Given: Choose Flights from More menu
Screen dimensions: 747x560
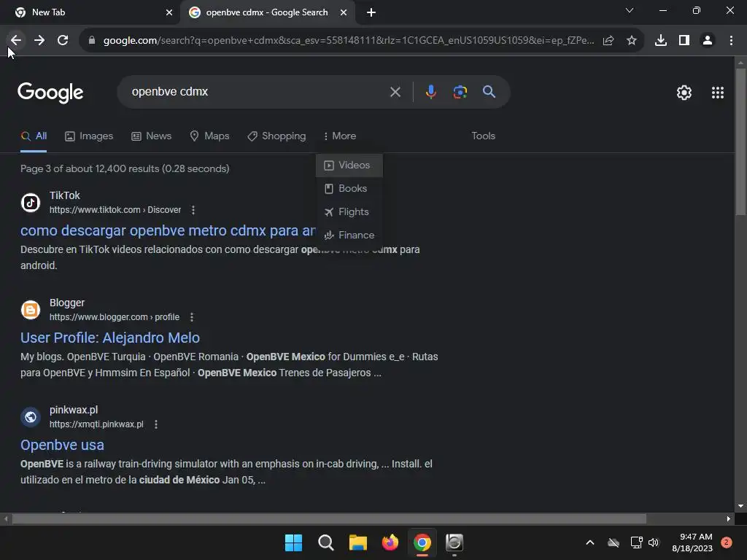Looking at the screenshot, I should [349, 212].
